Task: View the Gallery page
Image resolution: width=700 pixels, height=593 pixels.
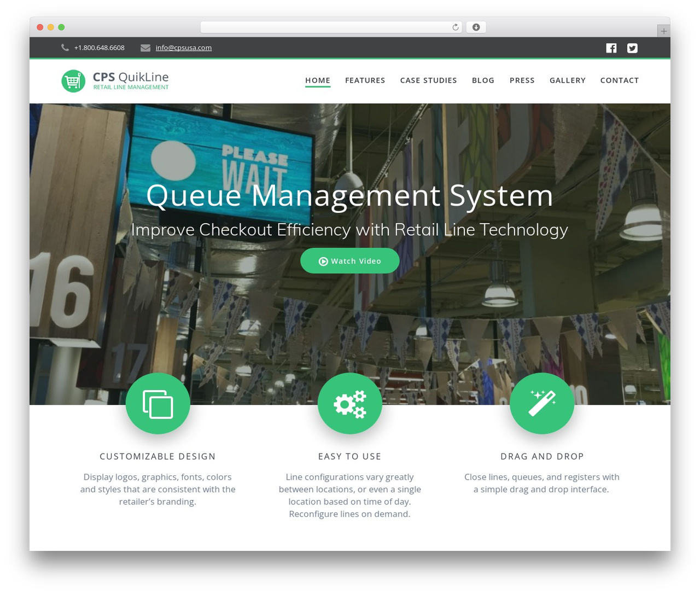Action: click(x=568, y=80)
